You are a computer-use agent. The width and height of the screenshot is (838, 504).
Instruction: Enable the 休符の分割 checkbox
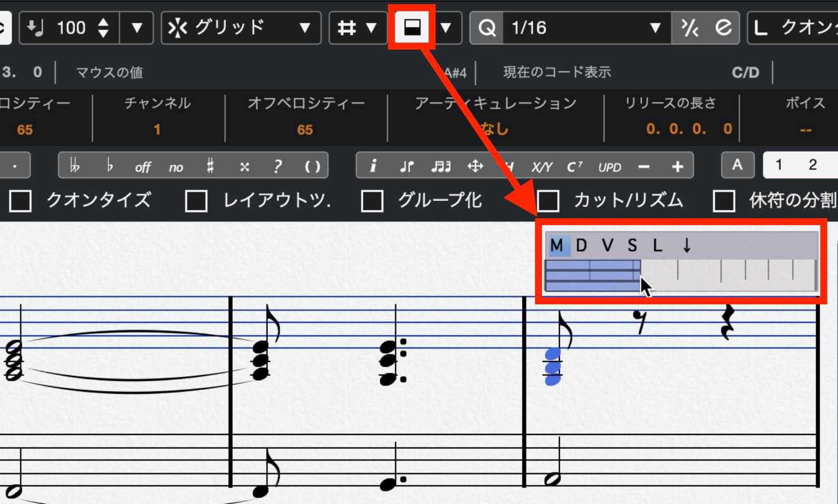tap(724, 201)
